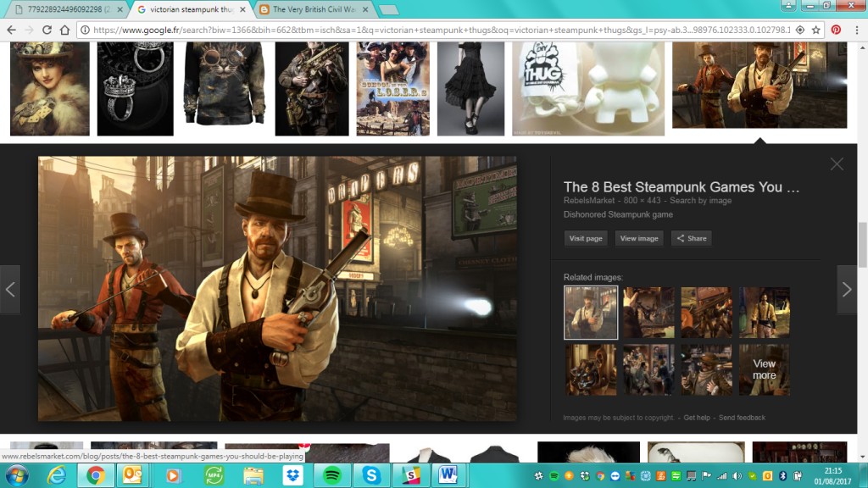This screenshot has height=488, width=868.
Task: Open Microsoft Word from the taskbar
Action: [x=448, y=475]
